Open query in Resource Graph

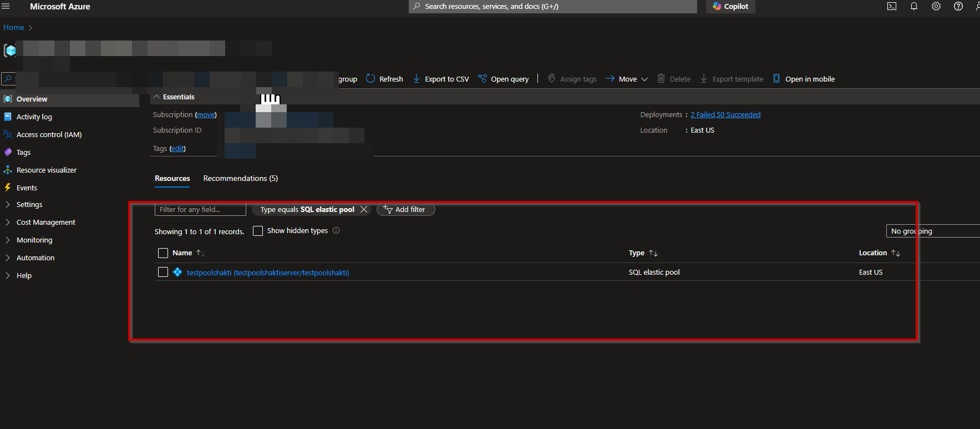point(504,79)
